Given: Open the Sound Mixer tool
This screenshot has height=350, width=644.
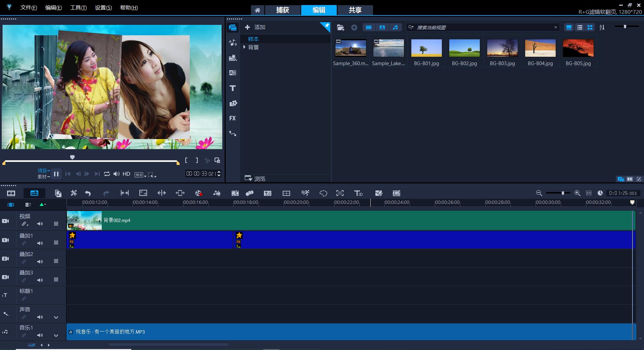Looking at the screenshot, I should point(217,193).
